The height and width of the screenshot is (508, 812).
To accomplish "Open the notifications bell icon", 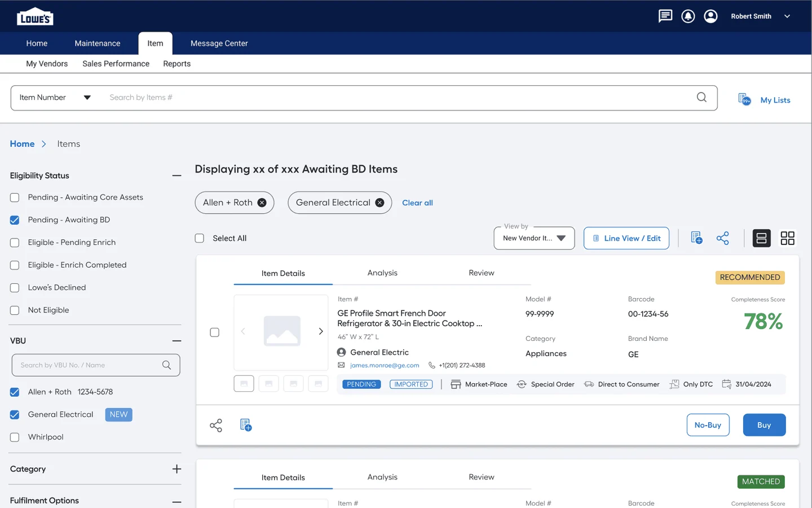I will click(688, 16).
